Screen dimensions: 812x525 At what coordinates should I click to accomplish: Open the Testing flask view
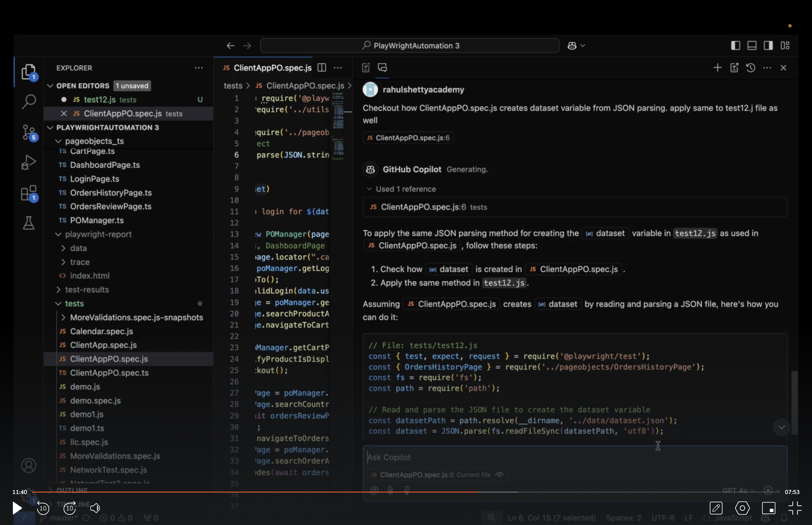pos(29,223)
